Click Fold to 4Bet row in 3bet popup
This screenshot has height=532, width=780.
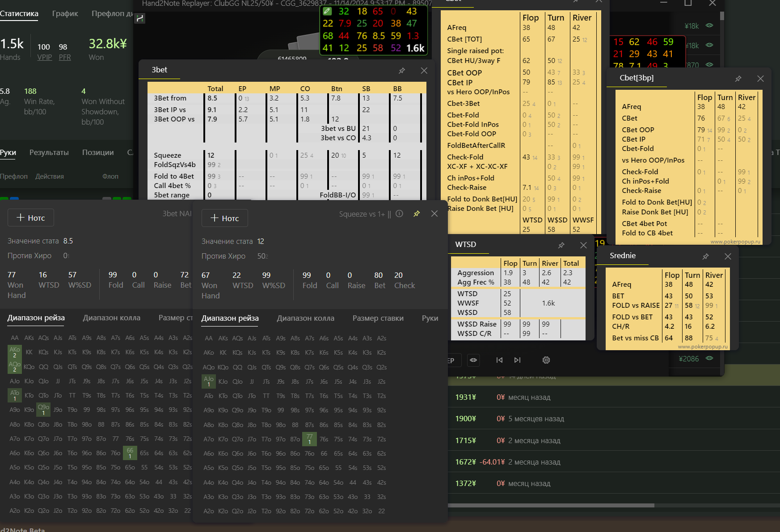(286, 176)
